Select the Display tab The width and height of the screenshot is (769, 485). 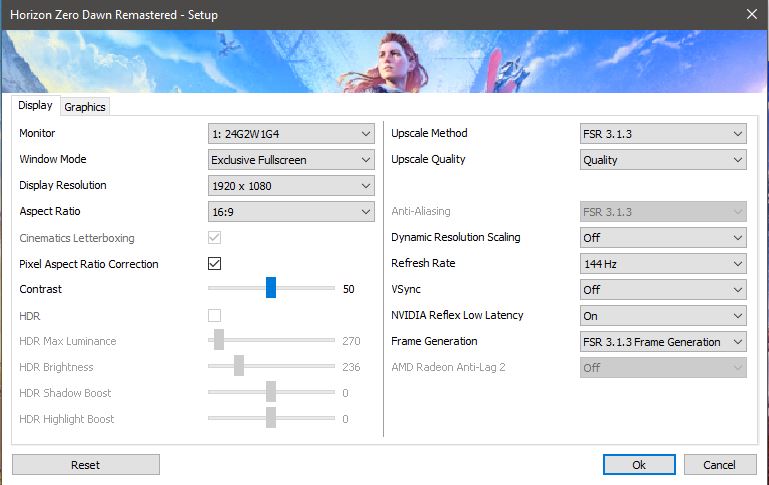pyautogui.click(x=35, y=105)
